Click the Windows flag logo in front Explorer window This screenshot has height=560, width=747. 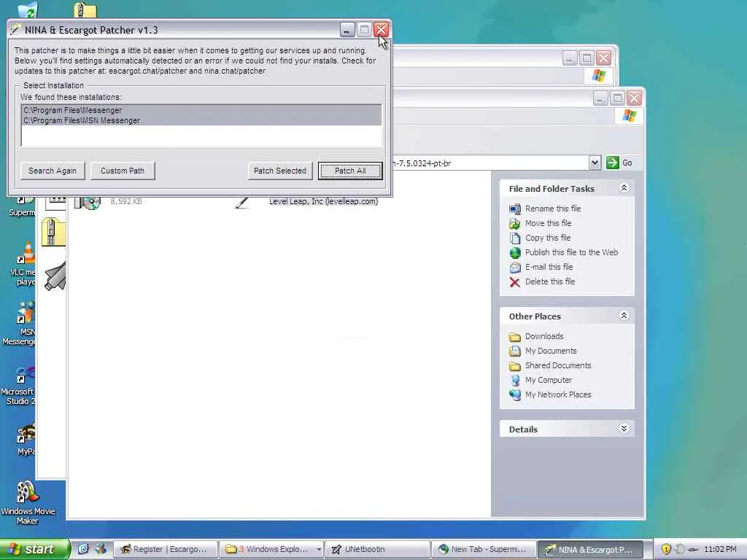click(629, 116)
